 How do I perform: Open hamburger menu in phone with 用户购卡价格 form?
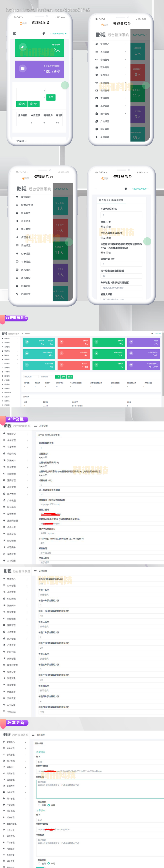[96, 189]
